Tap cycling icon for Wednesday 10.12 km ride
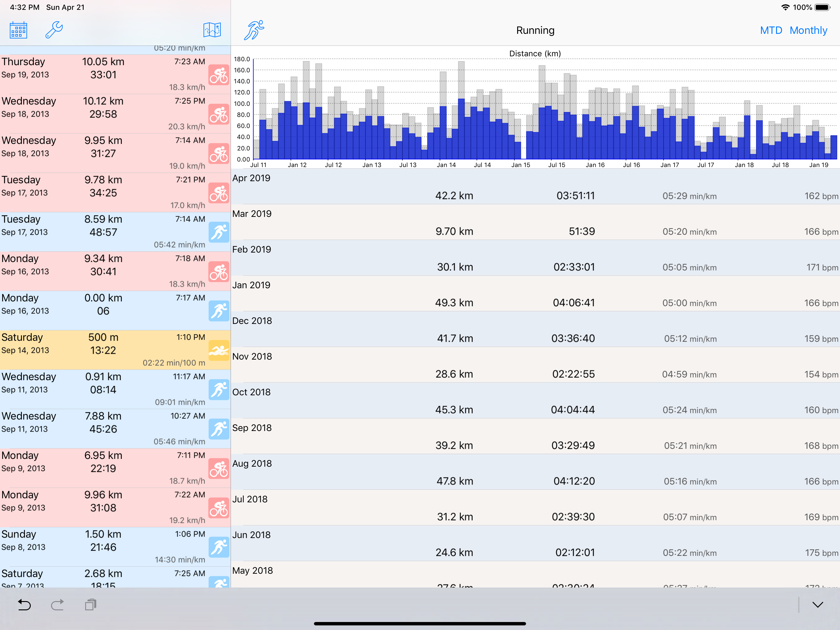The height and width of the screenshot is (630, 840). tap(219, 114)
